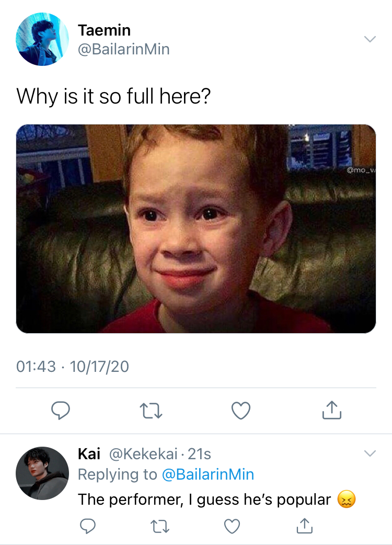Open options chevron on Taemin's tweet
Image resolution: width=392 pixels, height=545 pixels.
tap(370, 39)
